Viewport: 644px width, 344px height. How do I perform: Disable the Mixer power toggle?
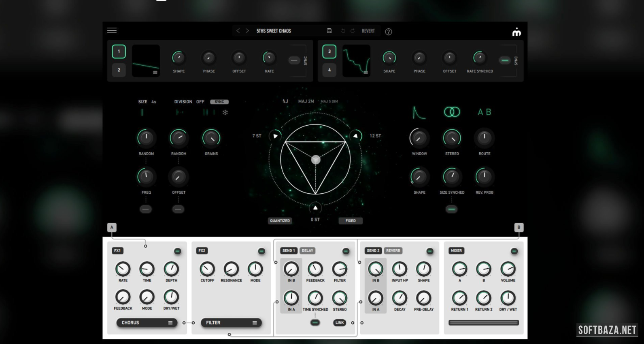point(514,251)
